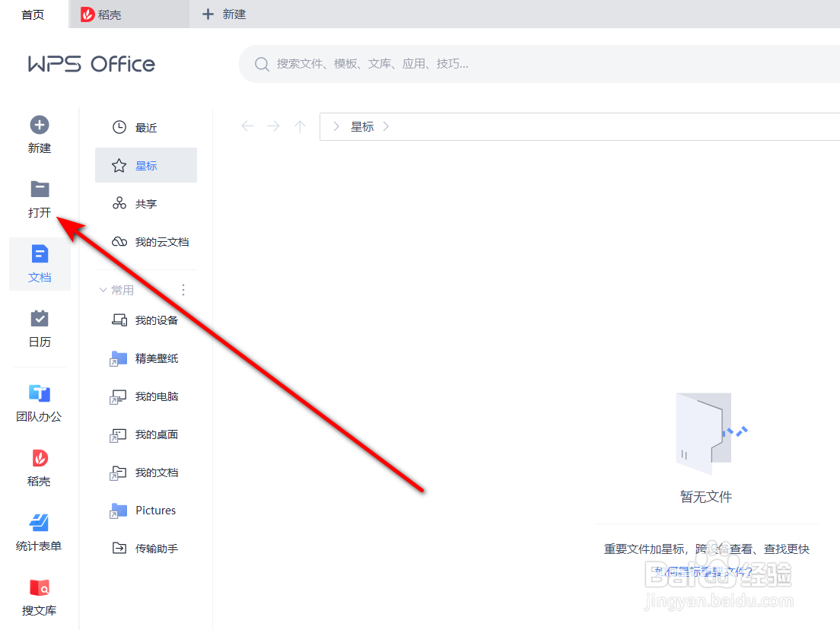Click the 星标 breadcrumb in path bar
This screenshot has width=840, height=630.
click(x=362, y=126)
